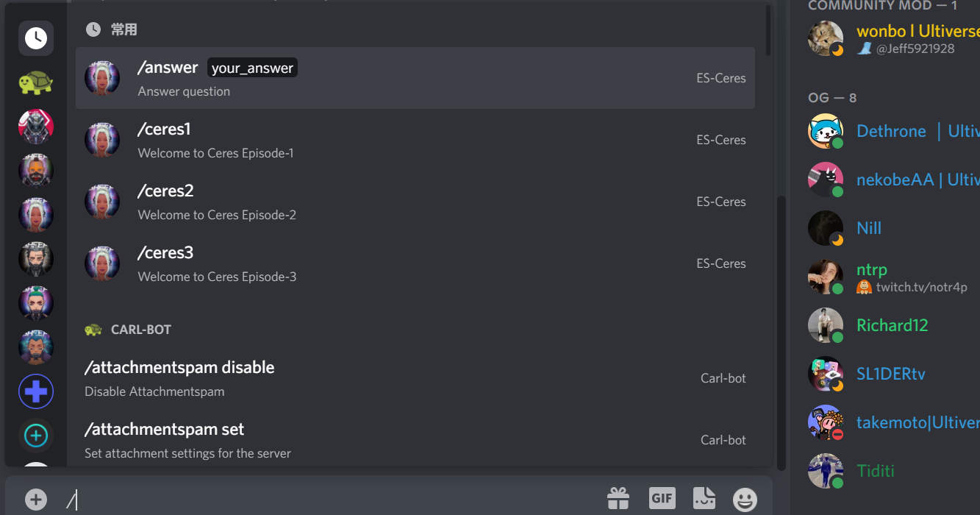Viewport: 980px width, 515px height.
Task: Select /attachmentspam set command
Action: (415, 440)
